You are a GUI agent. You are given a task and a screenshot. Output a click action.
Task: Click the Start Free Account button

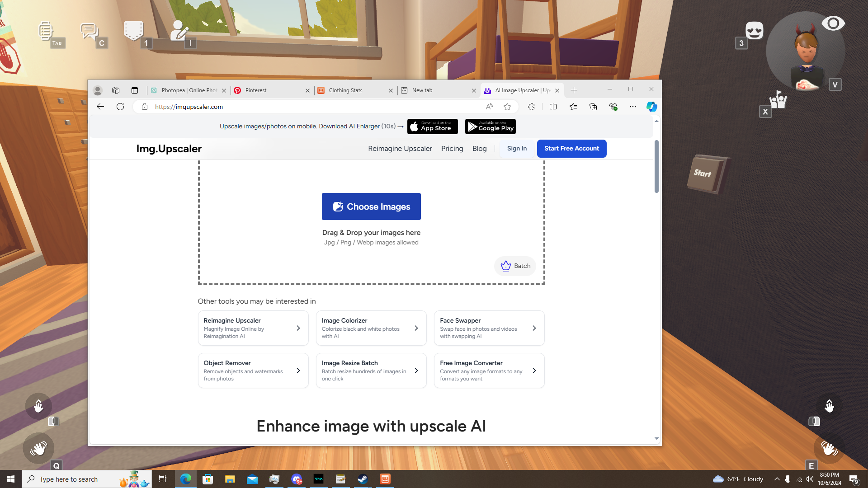pos(571,149)
